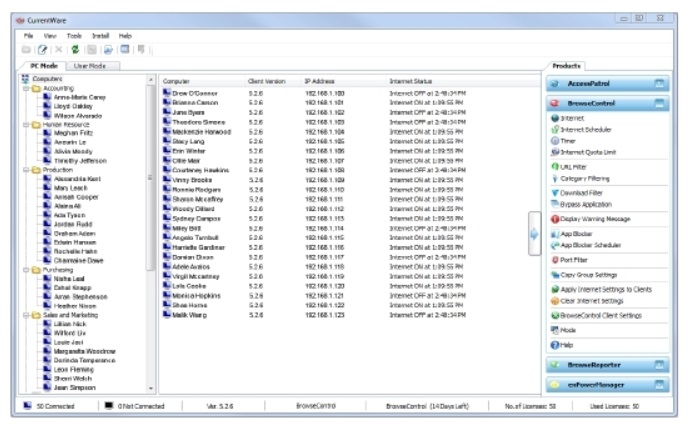Switch to the User Mode tab
The width and height of the screenshot is (692, 428).
click(92, 66)
